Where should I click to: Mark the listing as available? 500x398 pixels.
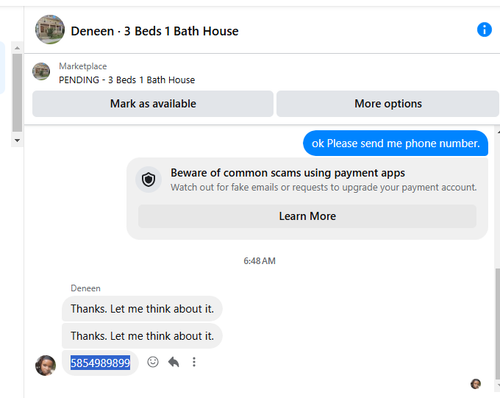(x=153, y=104)
